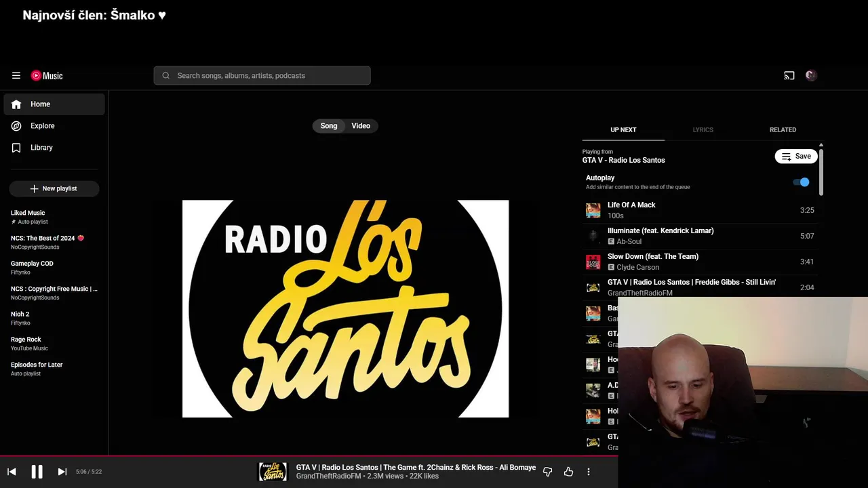Skip to previous track

pyautogui.click(x=12, y=472)
